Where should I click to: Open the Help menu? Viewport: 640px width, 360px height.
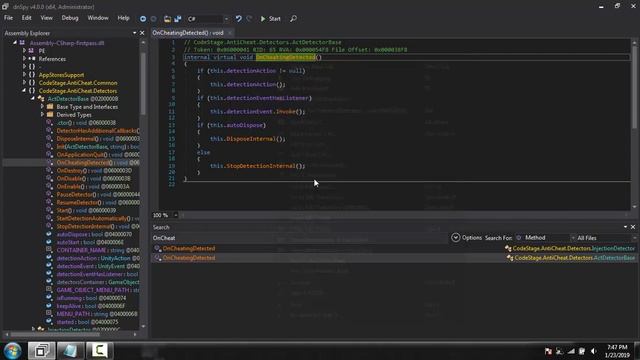pyautogui.click(x=123, y=18)
